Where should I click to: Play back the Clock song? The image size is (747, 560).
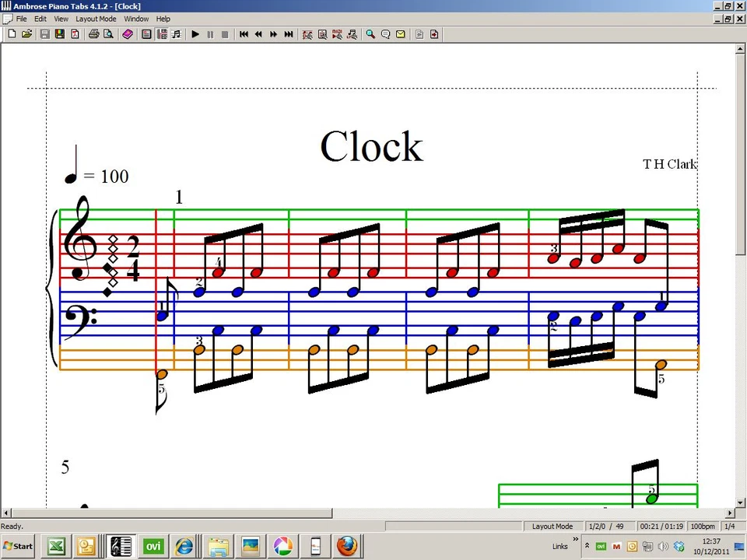(x=195, y=33)
